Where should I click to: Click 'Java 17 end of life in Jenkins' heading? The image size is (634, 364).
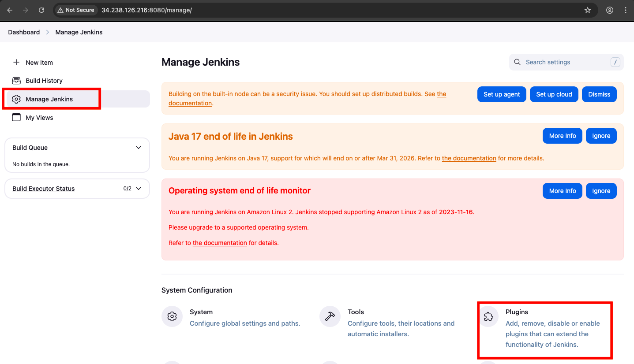[231, 137]
